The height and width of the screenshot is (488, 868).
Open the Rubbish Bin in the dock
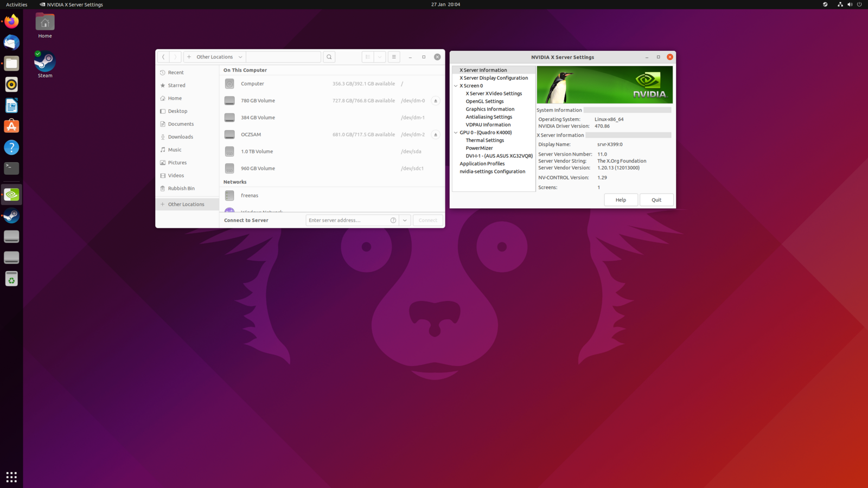[x=11, y=279]
